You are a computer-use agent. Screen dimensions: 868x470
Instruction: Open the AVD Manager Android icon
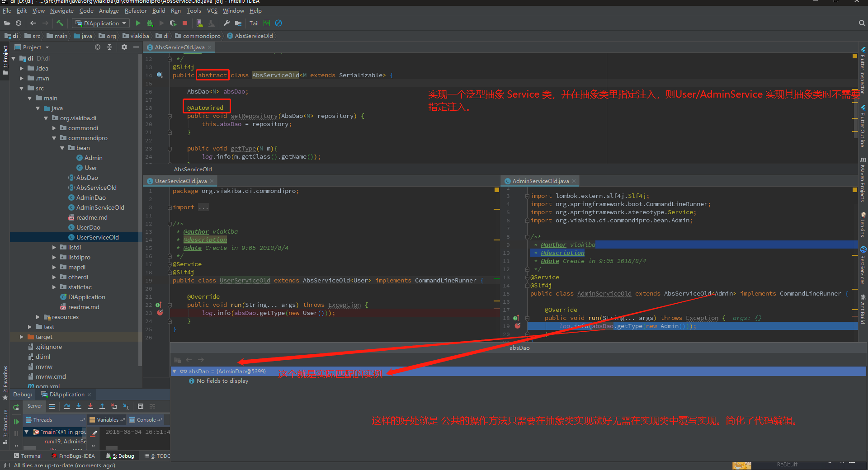point(199,23)
